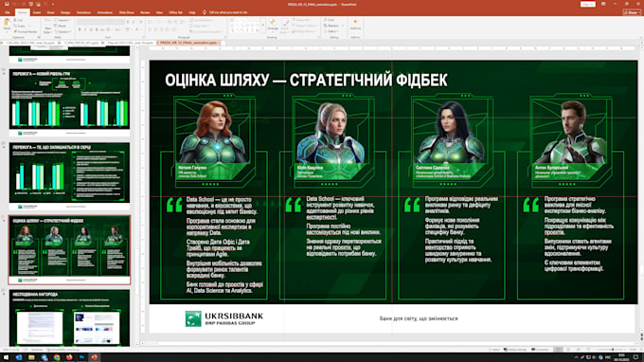This screenshot has width=644, height=362.
Task: Switch to the Animations tab
Action: [x=105, y=12]
